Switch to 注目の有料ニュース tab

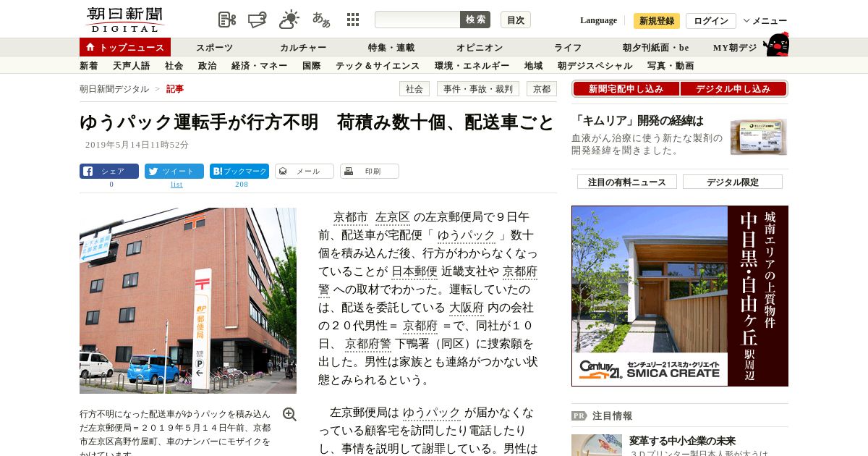(x=626, y=182)
